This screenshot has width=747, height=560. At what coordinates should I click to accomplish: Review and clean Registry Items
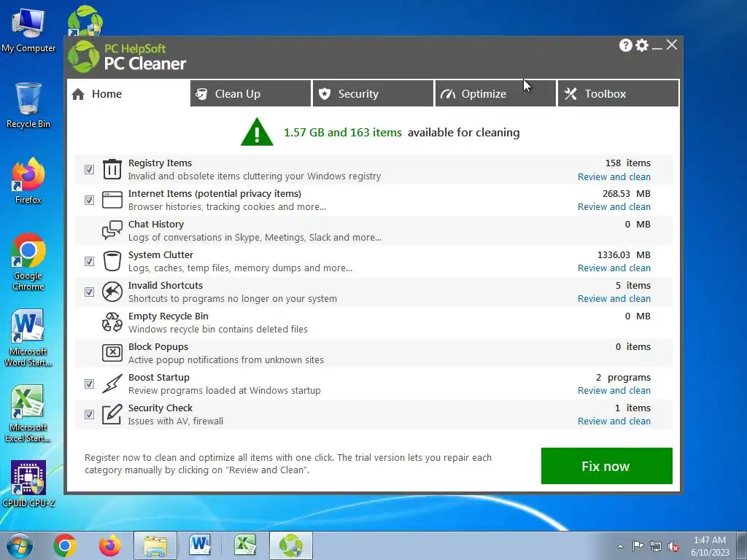pos(614,176)
